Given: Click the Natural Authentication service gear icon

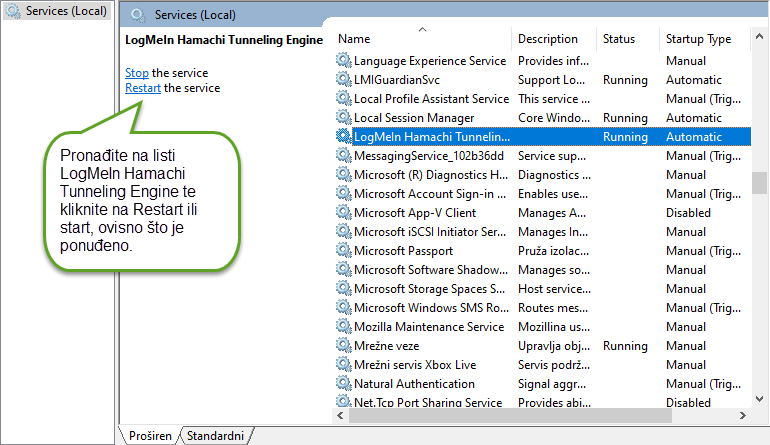Looking at the screenshot, I should pos(344,384).
